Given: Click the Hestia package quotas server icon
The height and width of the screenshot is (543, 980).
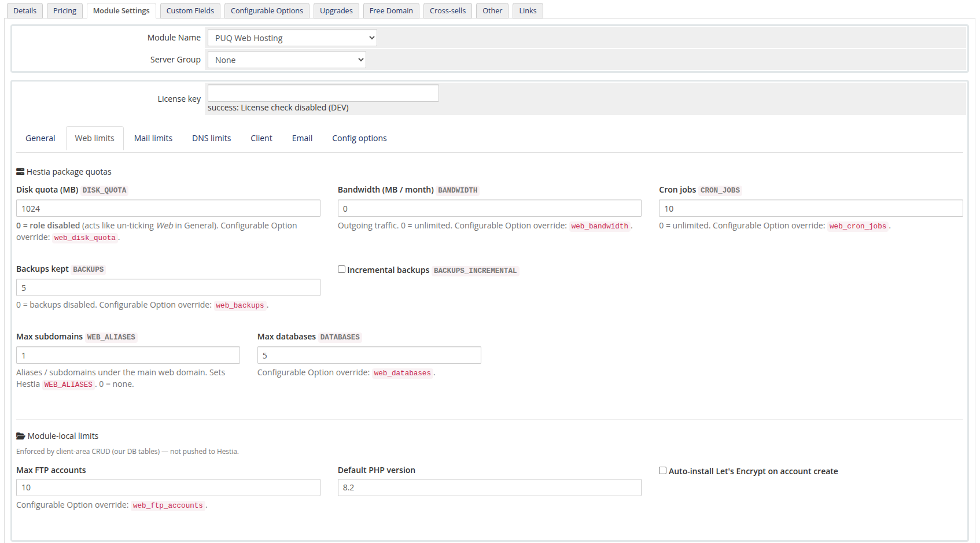Looking at the screenshot, I should [x=20, y=172].
